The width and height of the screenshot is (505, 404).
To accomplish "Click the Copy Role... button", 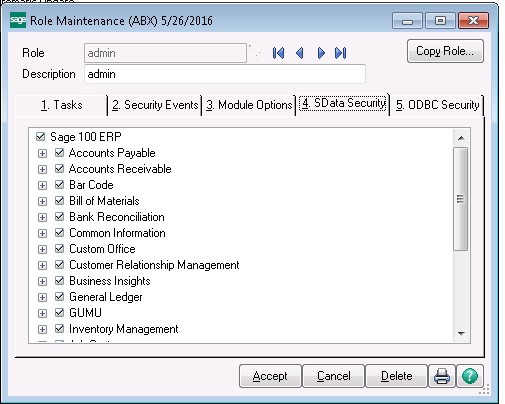I will tap(445, 51).
